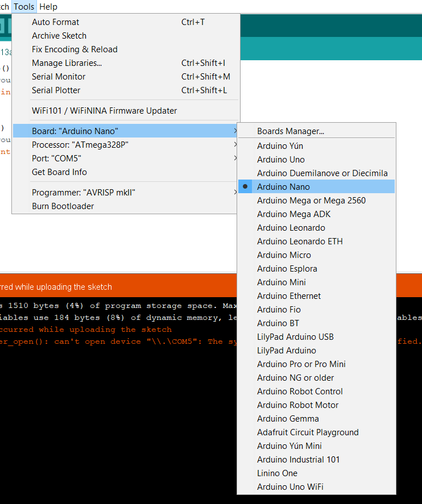
Task: Select Arduino Uno board
Action: click(x=316, y=160)
